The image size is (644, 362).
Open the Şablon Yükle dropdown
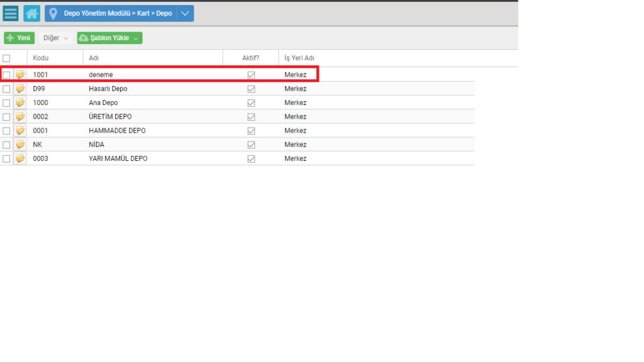coord(109,38)
